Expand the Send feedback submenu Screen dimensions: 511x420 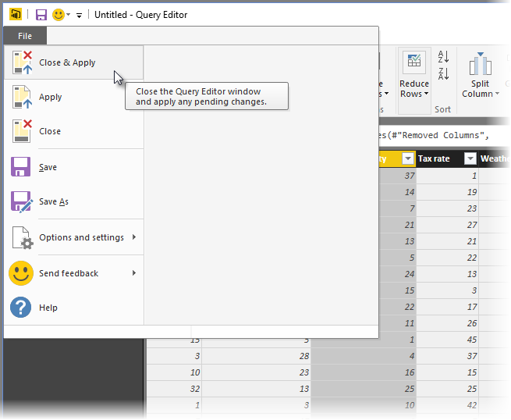tap(69, 273)
